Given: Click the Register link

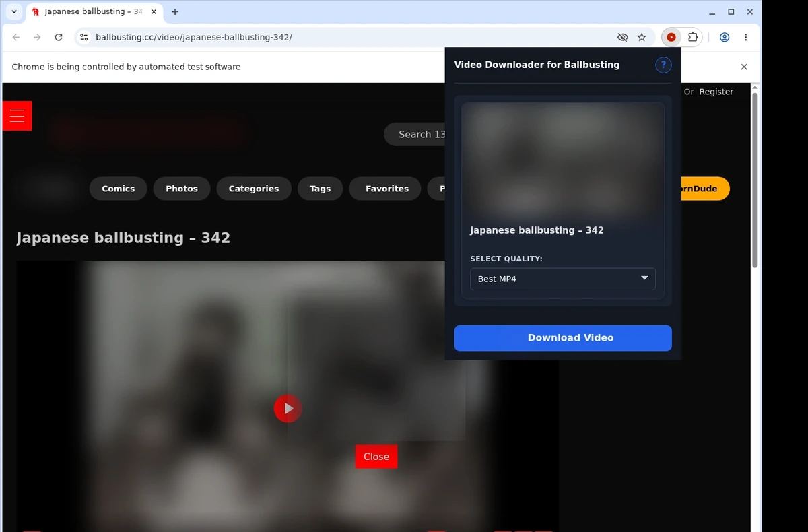Looking at the screenshot, I should (716, 92).
